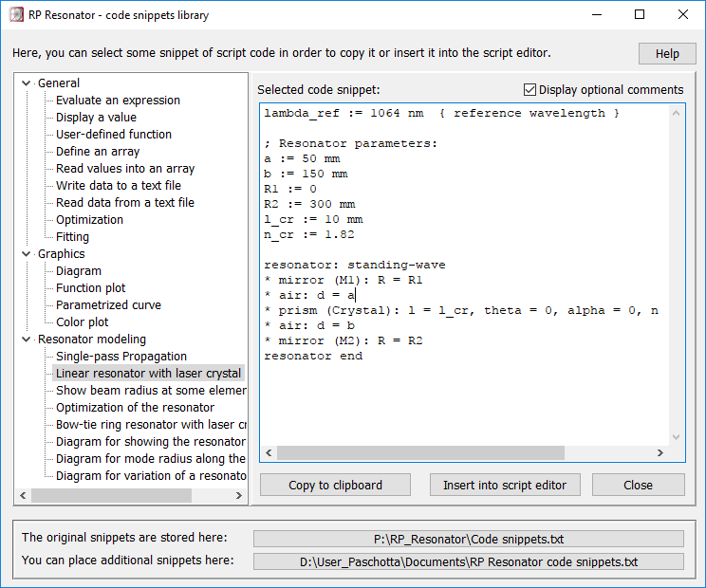Select 'Evaluate an expression' snippet

point(118,101)
